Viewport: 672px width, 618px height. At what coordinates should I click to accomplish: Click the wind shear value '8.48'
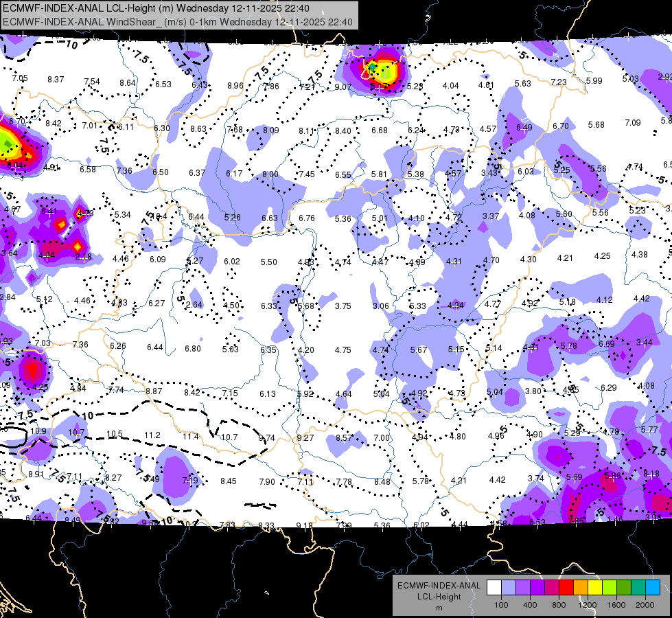click(382, 482)
